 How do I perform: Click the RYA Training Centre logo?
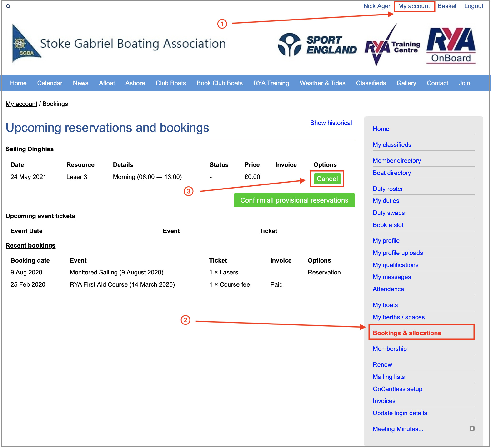[x=392, y=45]
